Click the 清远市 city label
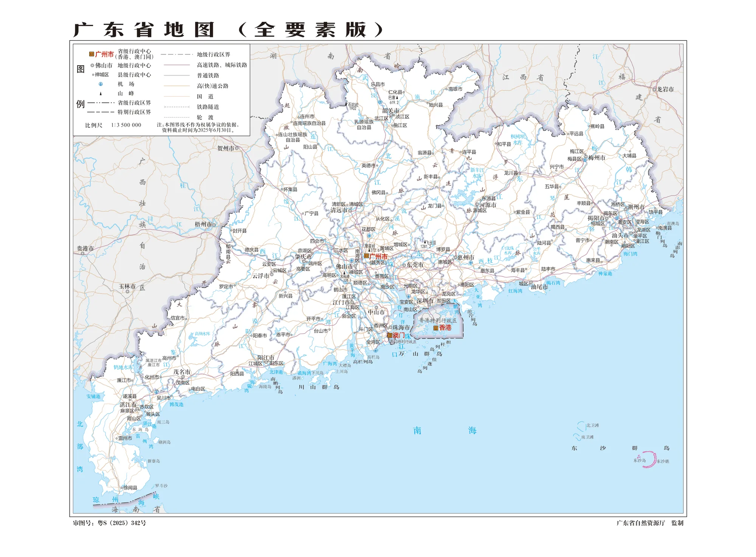756x557 pixels. pos(339,210)
